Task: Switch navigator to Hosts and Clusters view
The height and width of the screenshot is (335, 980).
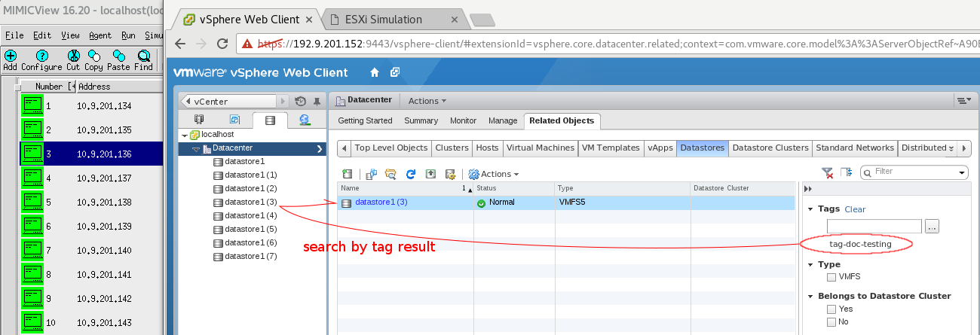Action: (199, 120)
